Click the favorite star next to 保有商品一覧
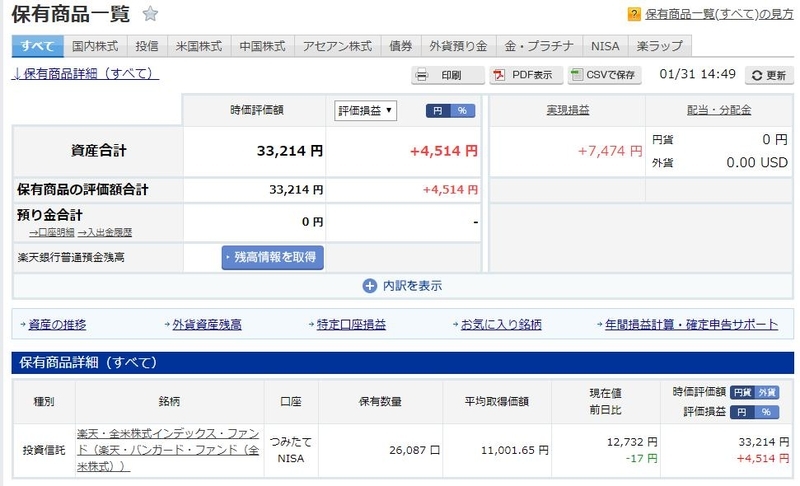Image resolution: width=800 pixels, height=486 pixels. (x=150, y=13)
